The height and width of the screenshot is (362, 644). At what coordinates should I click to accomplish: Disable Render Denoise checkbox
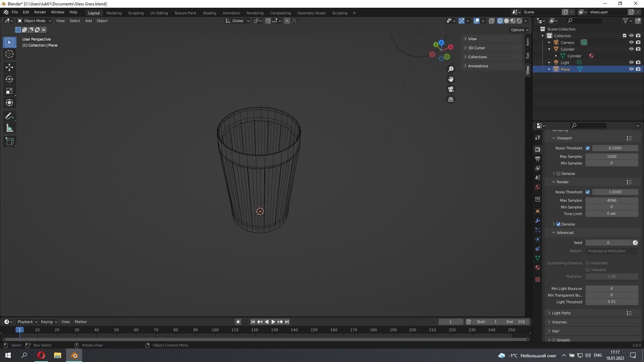(558, 224)
